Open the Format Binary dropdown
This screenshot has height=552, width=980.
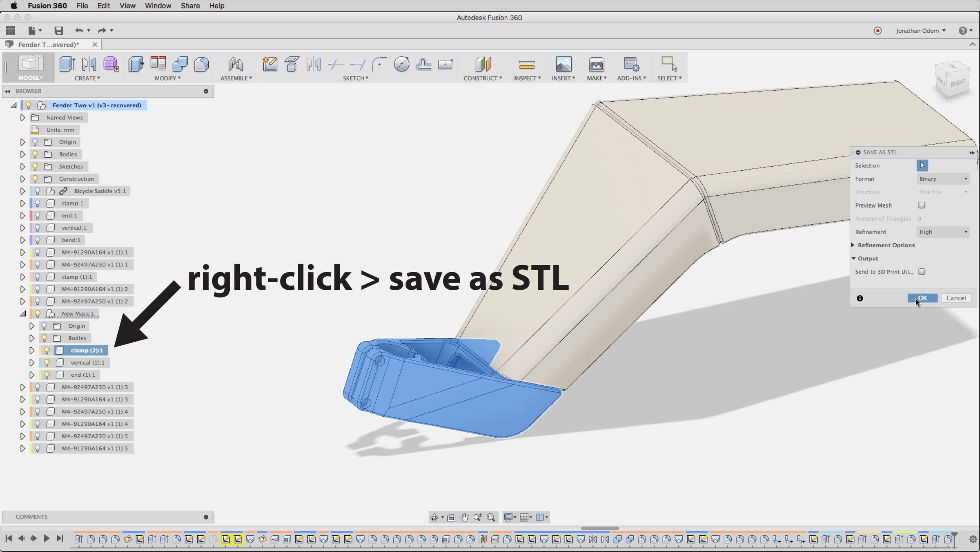tap(943, 179)
